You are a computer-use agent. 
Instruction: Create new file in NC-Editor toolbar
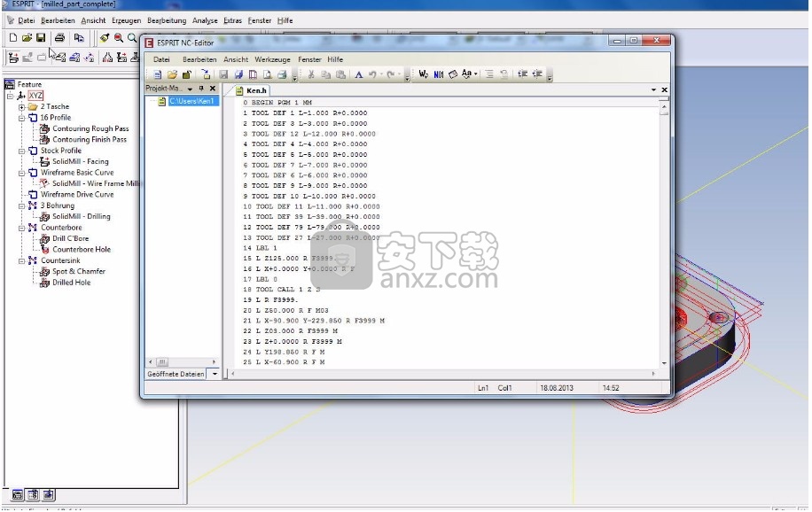[158, 74]
